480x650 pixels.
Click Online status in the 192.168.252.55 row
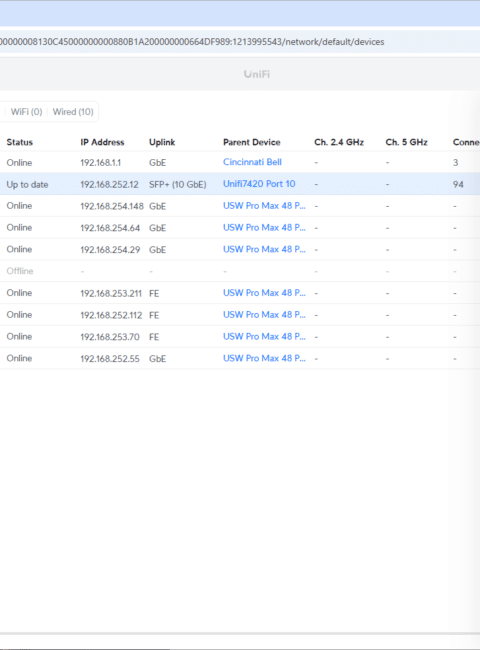click(x=19, y=358)
